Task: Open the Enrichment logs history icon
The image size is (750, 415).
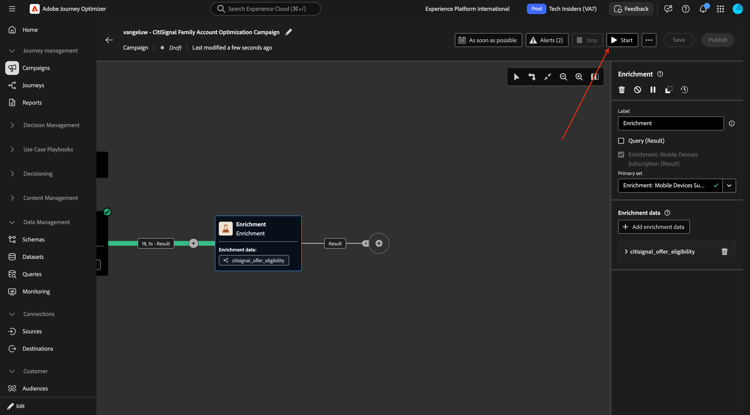Action: coord(684,90)
